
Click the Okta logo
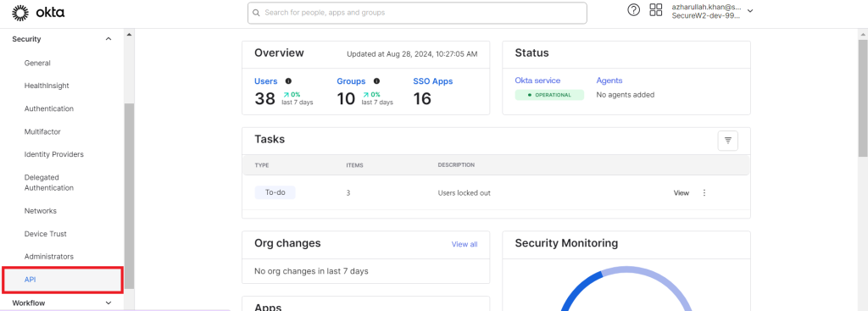click(38, 12)
